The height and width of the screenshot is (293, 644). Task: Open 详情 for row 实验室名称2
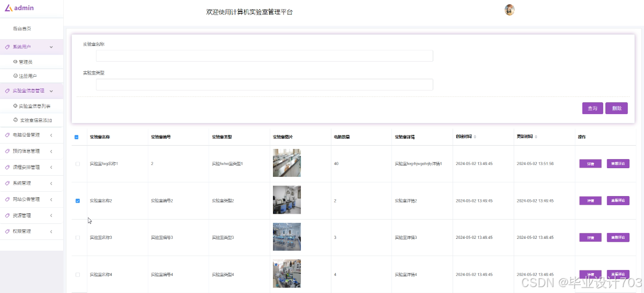[x=590, y=200]
